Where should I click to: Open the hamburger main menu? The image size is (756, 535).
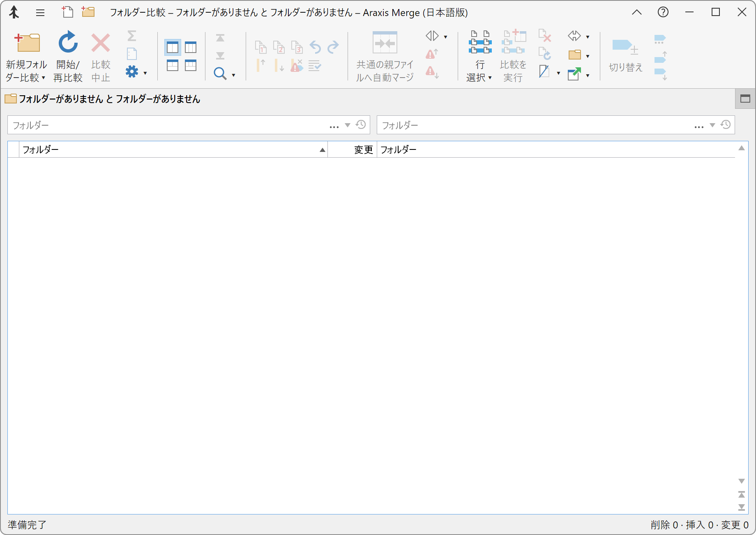pos(40,13)
